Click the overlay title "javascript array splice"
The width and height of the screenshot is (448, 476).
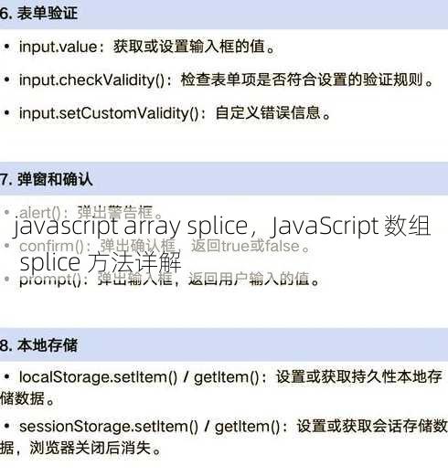[x=131, y=226]
